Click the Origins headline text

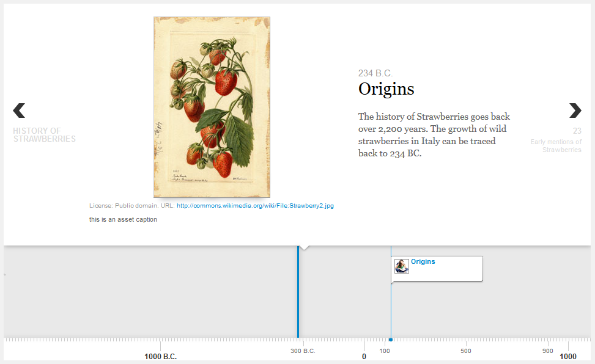[386, 89]
